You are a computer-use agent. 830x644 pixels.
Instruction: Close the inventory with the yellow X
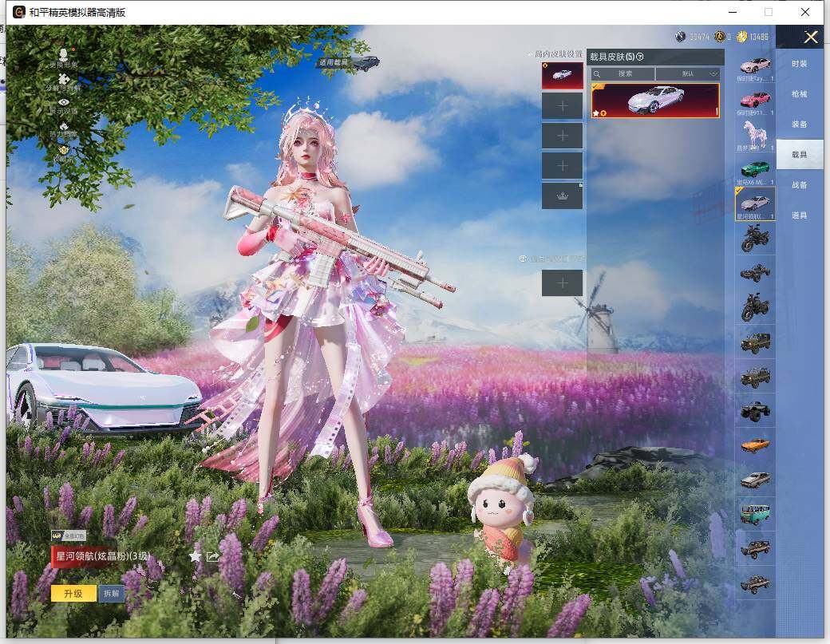coord(810,37)
